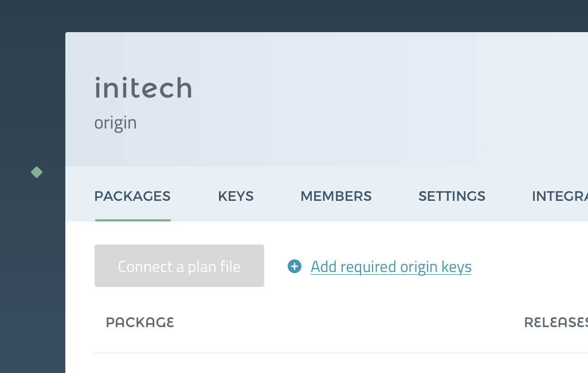The height and width of the screenshot is (373, 588).
Task: Click the origin subtitle label under initech
Action: click(x=116, y=123)
